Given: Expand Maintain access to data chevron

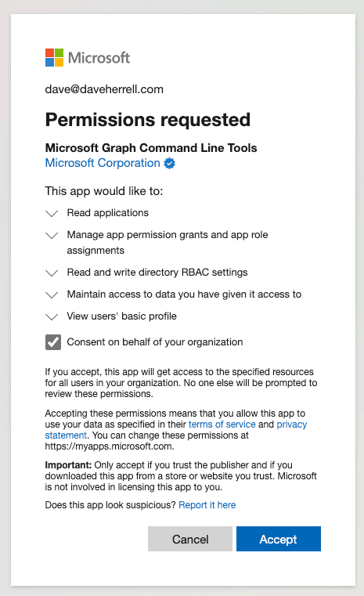Looking at the screenshot, I should 52,295.
